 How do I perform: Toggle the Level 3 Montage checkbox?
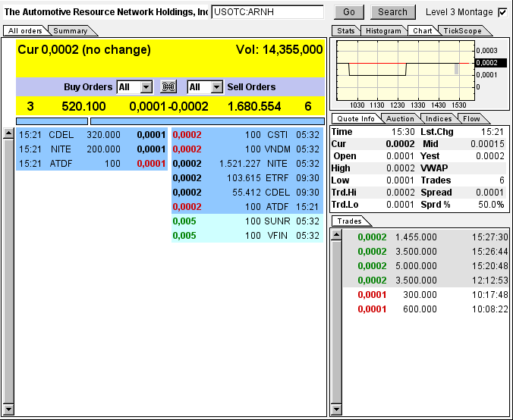pos(502,12)
